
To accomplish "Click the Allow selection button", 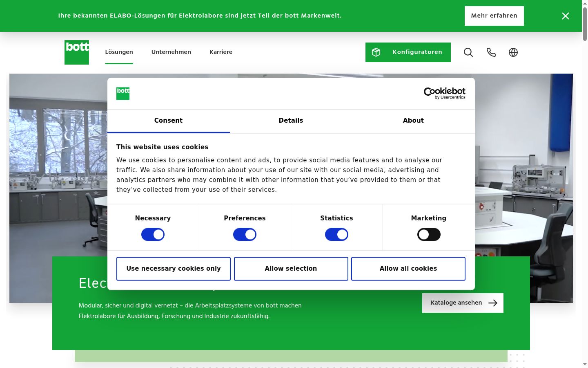I will coord(291,269).
